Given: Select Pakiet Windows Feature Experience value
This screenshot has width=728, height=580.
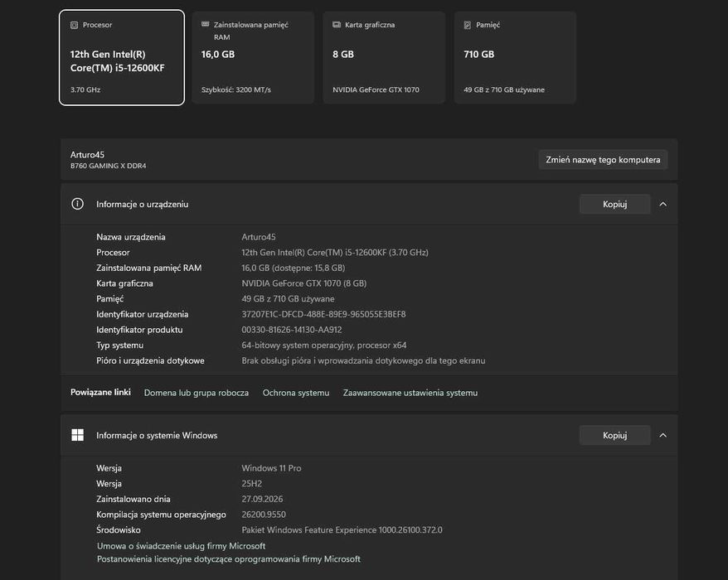Looking at the screenshot, I should click(342, 530).
